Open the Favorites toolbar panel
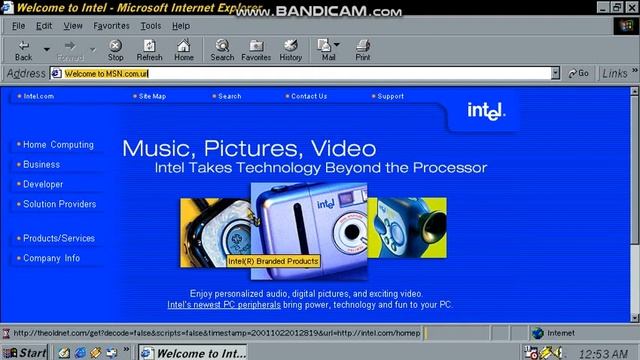The width and height of the screenshot is (640, 360). (256, 51)
